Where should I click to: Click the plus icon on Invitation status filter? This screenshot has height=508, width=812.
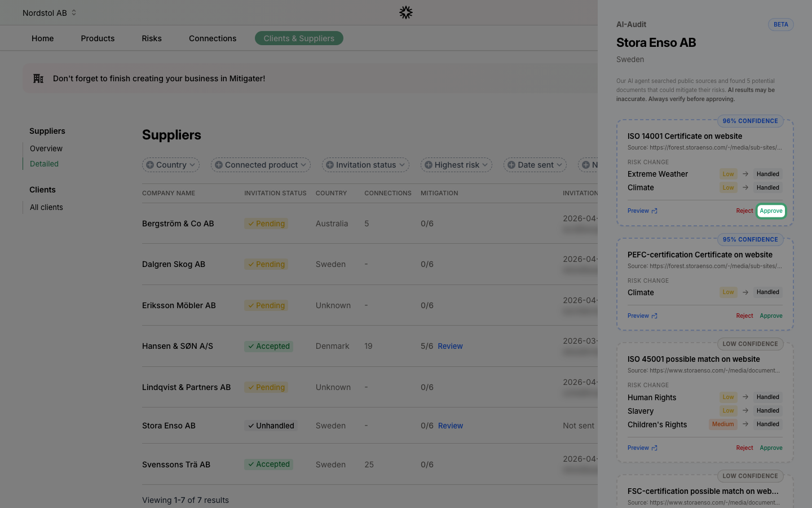(x=330, y=165)
